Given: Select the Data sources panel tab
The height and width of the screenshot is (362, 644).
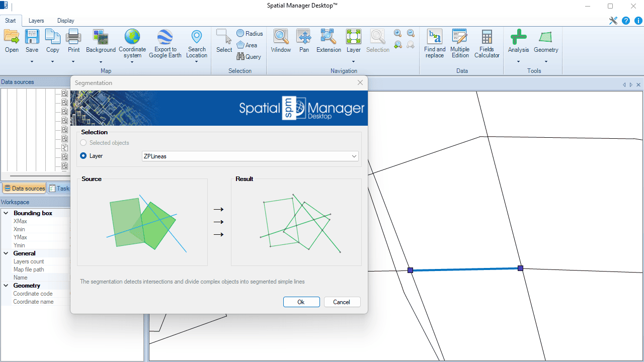Looking at the screenshot, I should [x=24, y=189].
